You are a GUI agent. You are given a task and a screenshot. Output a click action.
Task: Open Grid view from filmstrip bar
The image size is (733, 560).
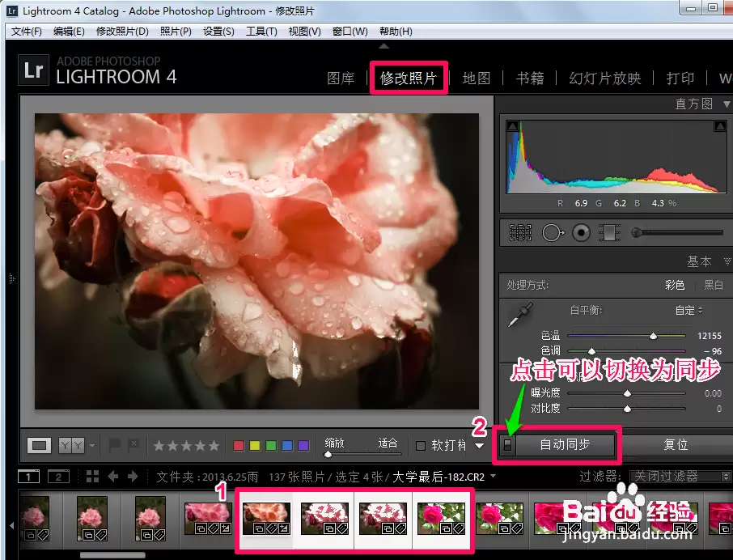[92, 477]
